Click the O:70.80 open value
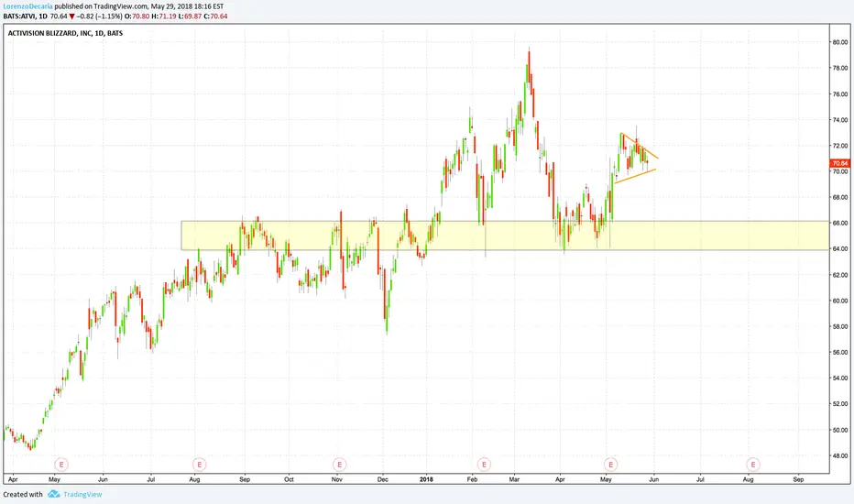 tap(137, 16)
